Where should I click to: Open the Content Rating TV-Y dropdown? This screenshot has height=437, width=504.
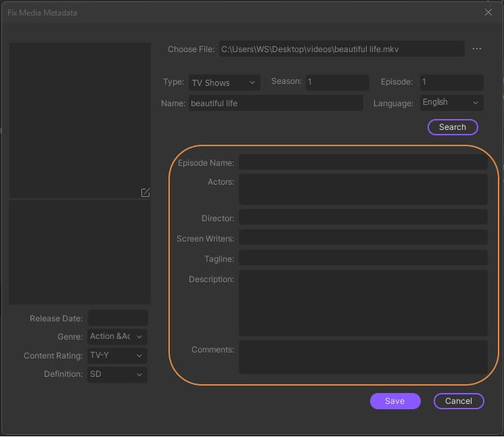tap(118, 355)
